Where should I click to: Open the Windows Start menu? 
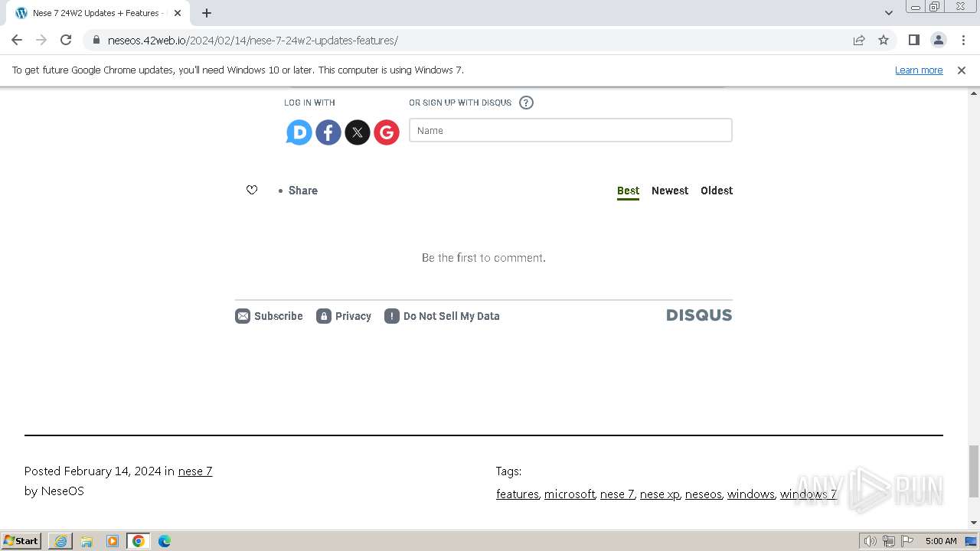coord(21,540)
